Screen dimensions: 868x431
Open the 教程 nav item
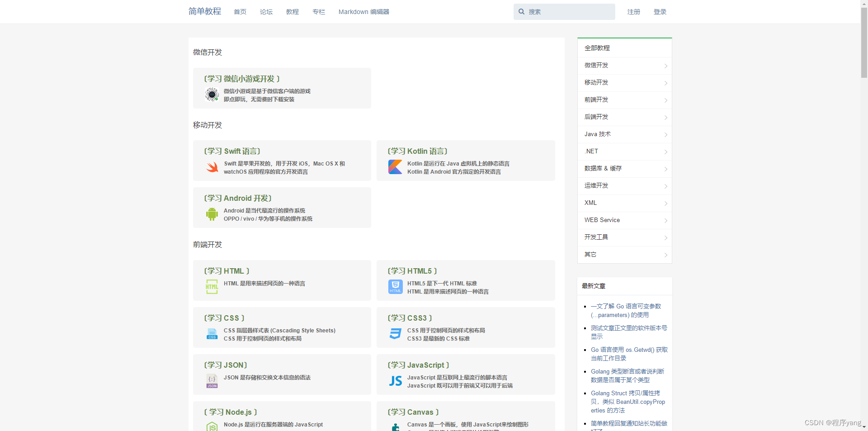(292, 12)
